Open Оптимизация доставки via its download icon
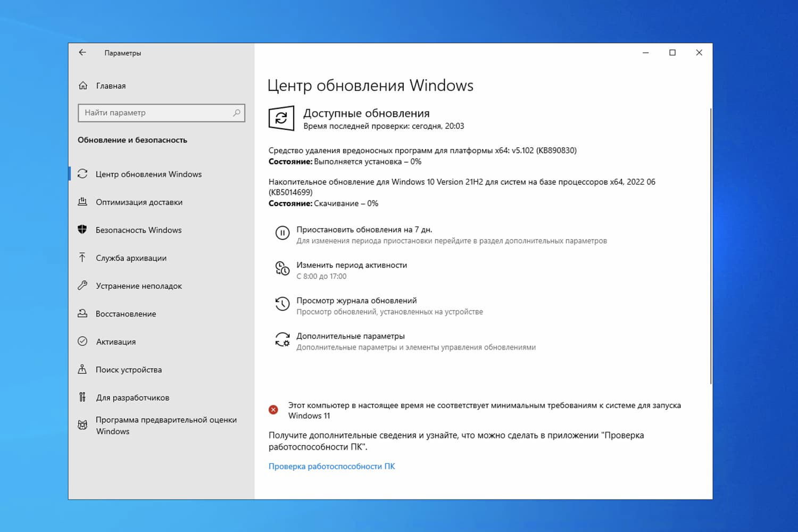The image size is (798, 532). pos(83,202)
